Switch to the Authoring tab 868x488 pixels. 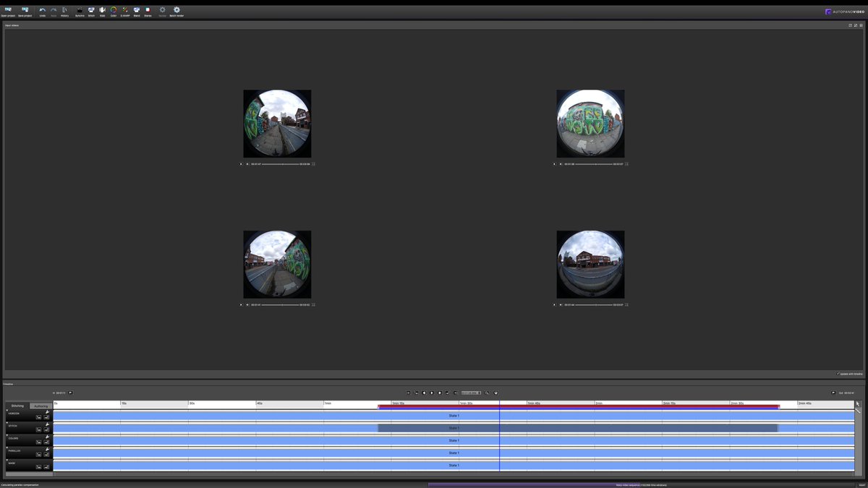[41, 406]
